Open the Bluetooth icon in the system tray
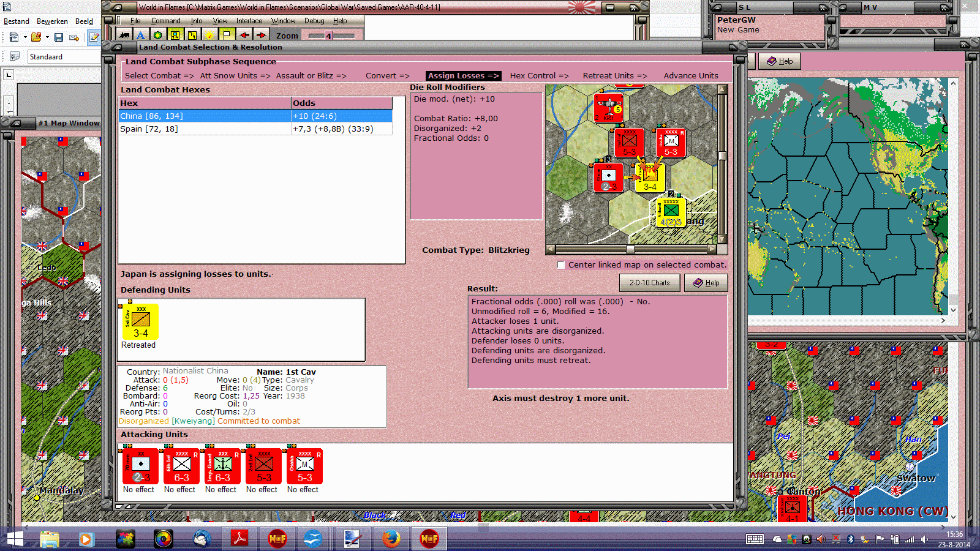This screenshot has height=551, width=980. pos(851,539)
